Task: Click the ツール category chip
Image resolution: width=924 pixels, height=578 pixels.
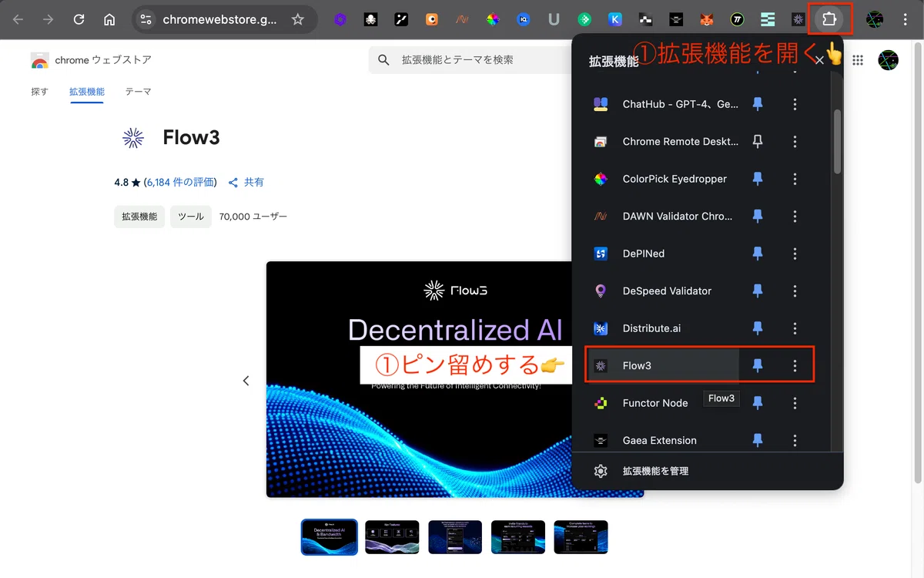Action: coord(191,217)
